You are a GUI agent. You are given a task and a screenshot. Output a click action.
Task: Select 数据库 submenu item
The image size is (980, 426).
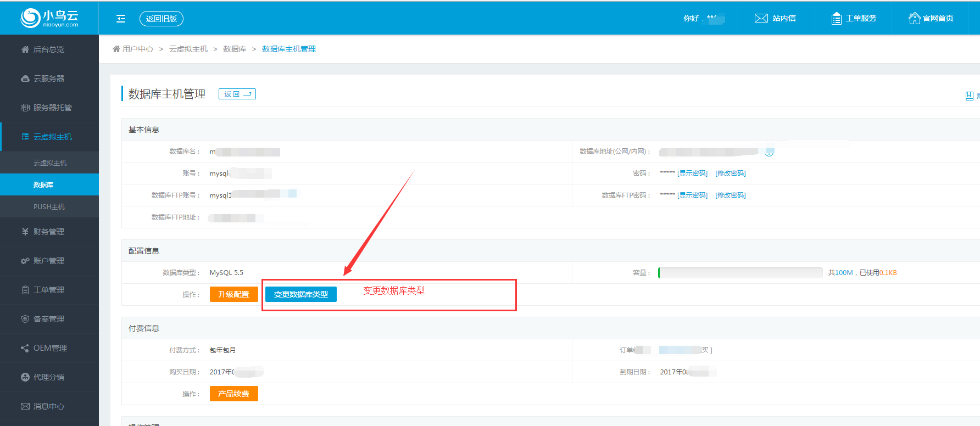(x=49, y=184)
